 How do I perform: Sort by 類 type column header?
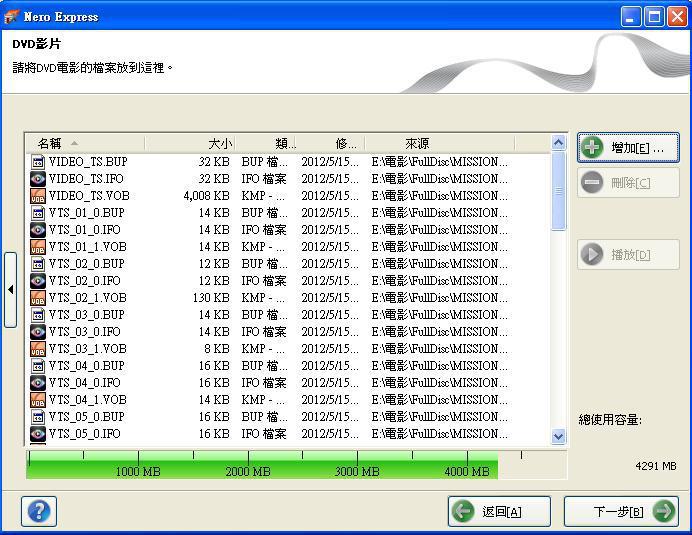click(x=265, y=143)
